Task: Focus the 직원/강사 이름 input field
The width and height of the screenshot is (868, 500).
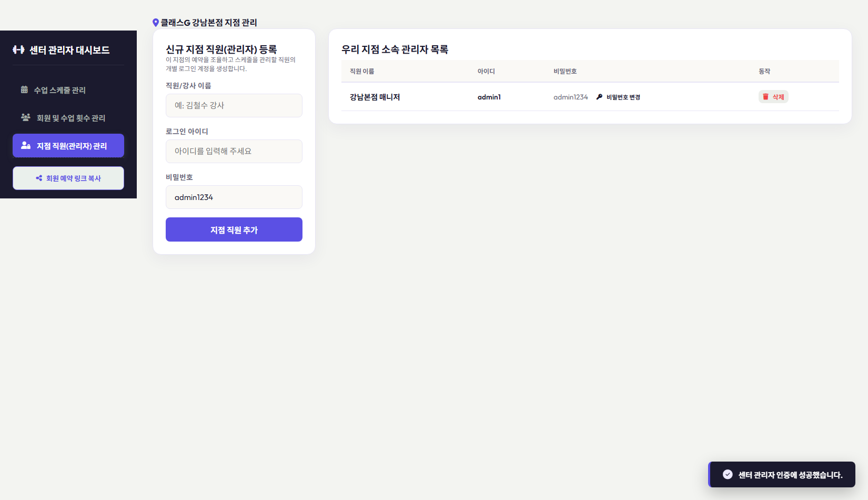Action: (x=234, y=105)
